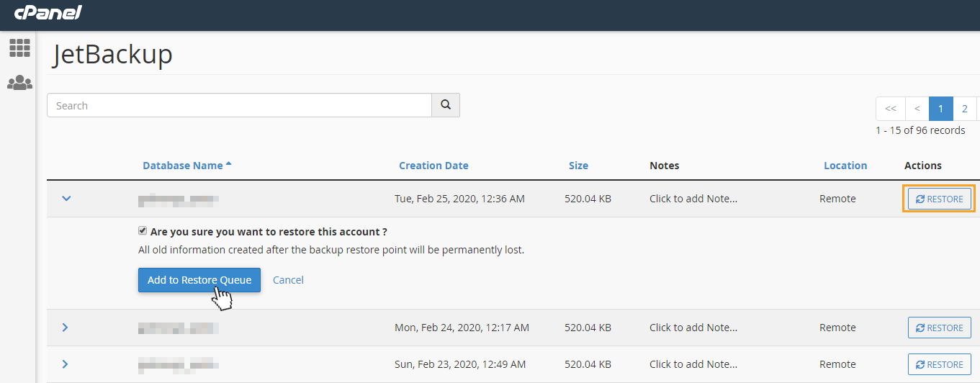Click the Database Name sort arrow
Image resolution: width=980 pixels, height=383 pixels.
pos(229,164)
